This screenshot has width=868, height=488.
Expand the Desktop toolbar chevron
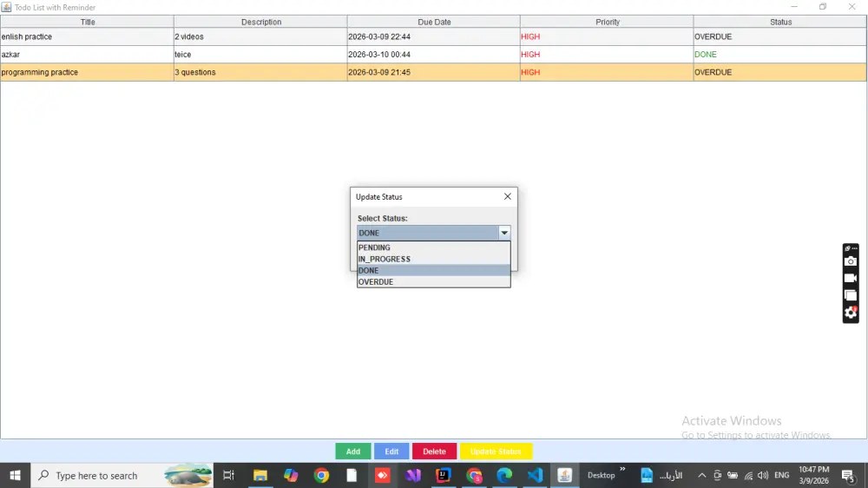pos(622,469)
